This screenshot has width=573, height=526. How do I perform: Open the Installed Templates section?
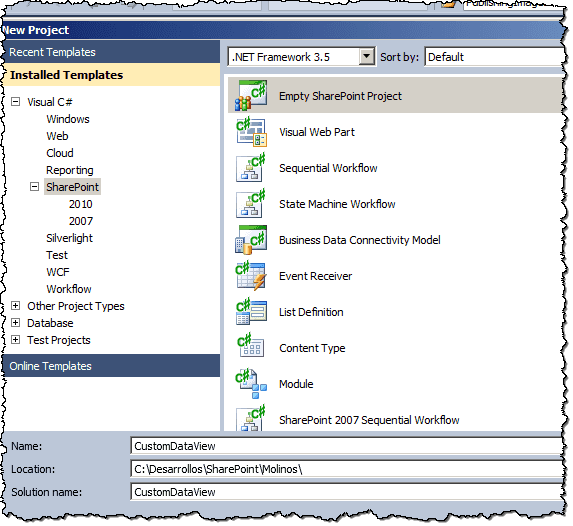(x=111, y=75)
